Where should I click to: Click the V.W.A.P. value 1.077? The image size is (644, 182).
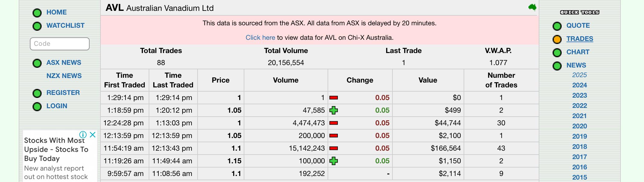click(498, 63)
